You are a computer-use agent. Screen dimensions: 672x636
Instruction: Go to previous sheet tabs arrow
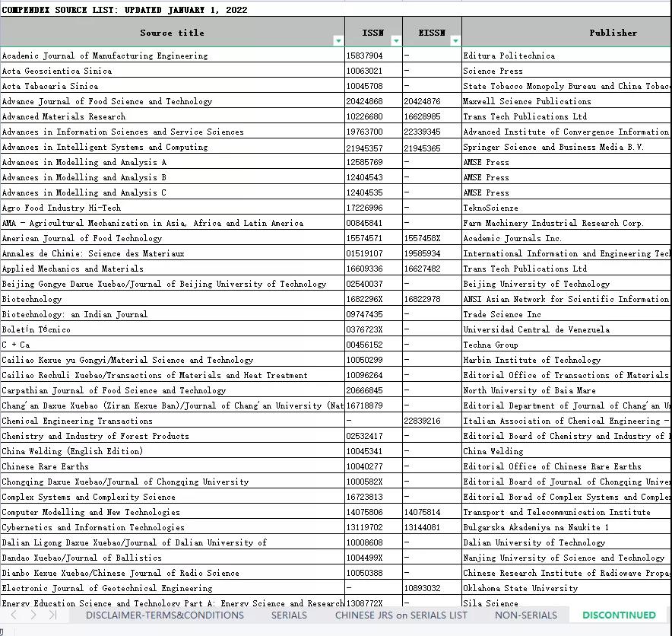pyautogui.click(x=14, y=615)
